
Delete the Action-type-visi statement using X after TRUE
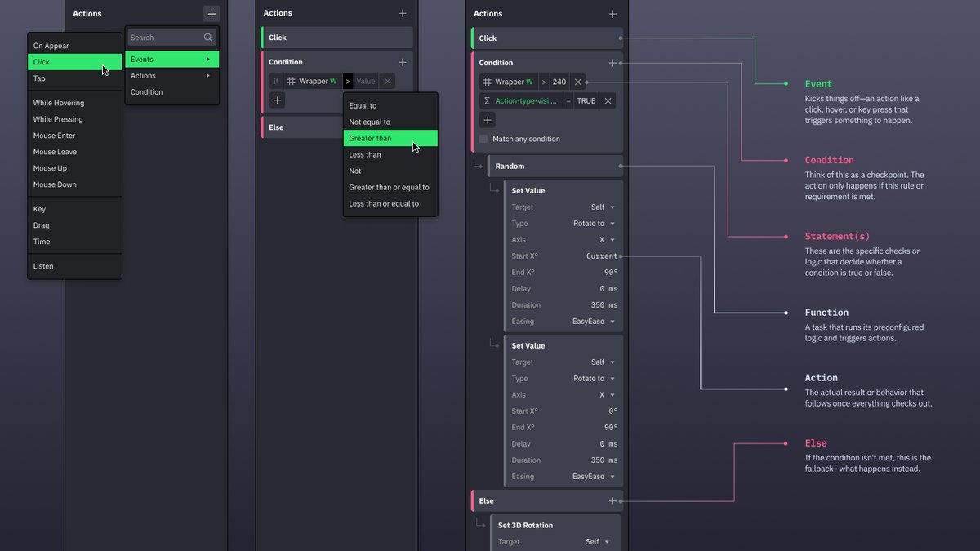[x=608, y=101]
